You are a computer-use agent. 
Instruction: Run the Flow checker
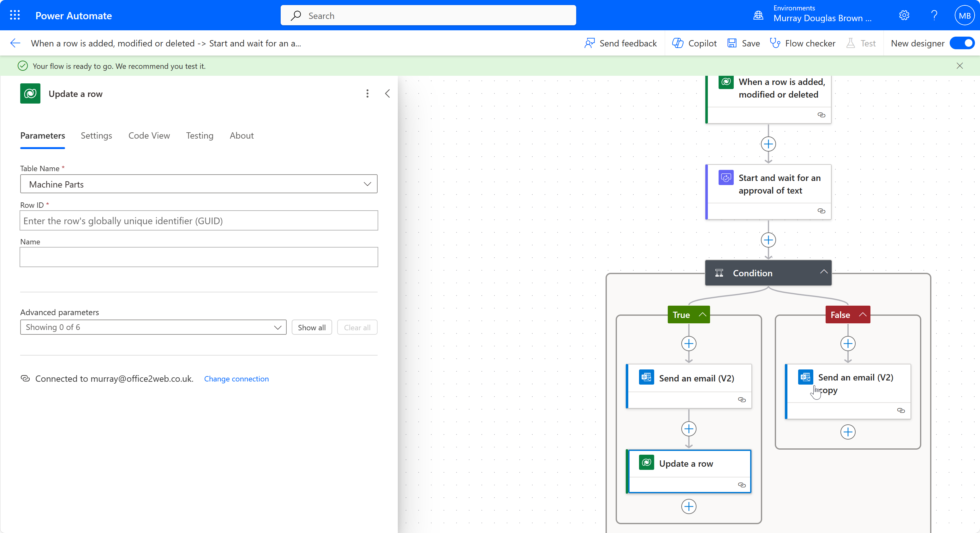[802, 43]
